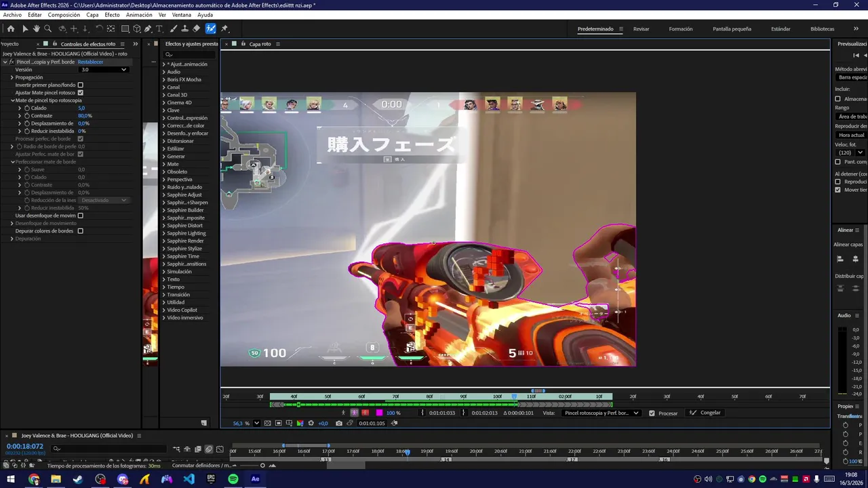
Task: Select the Zoom magnifier tool
Action: click(47, 28)
